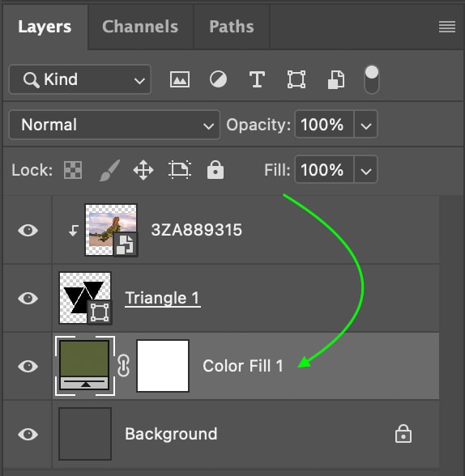The width and height of the screenshot is (465, 476).
Task: Filter for shape layers icon
Action: coord(296,79)
